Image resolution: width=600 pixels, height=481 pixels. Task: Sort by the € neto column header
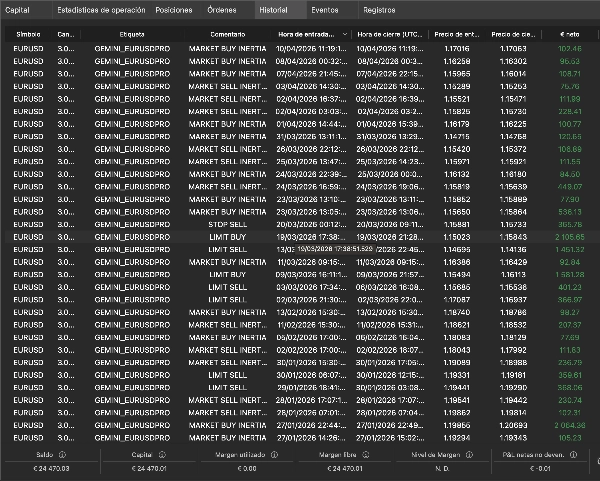[x=572, y=34]
